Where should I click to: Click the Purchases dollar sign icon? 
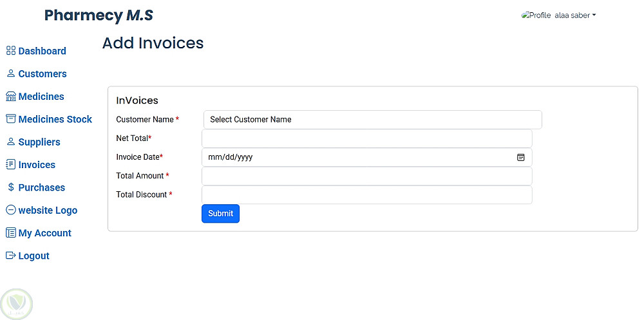point(11,187)
